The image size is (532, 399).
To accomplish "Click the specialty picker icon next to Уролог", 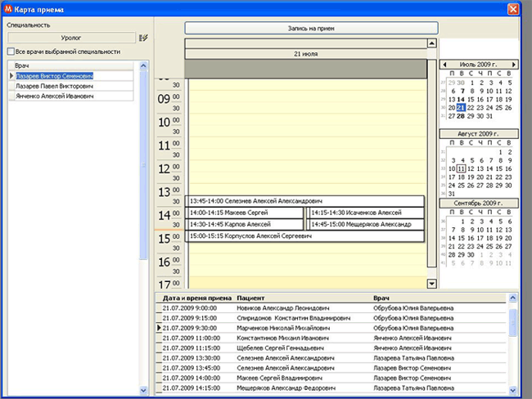I will 144,38.
